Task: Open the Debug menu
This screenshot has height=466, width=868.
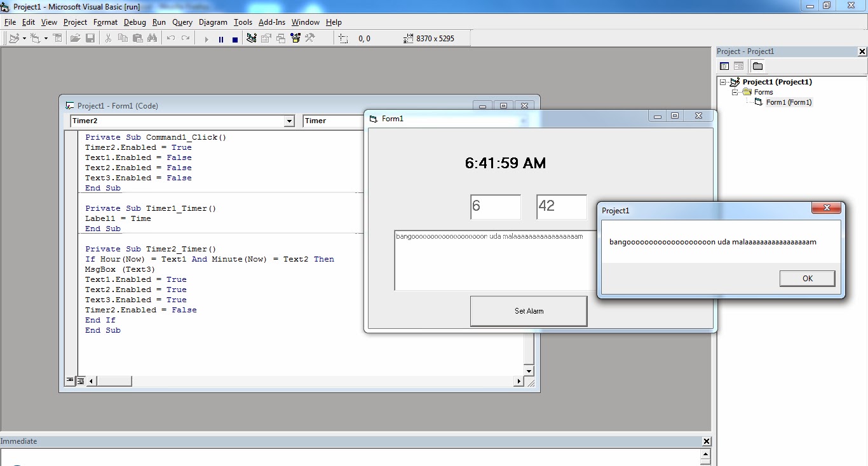Action: [x=135, y=22]
